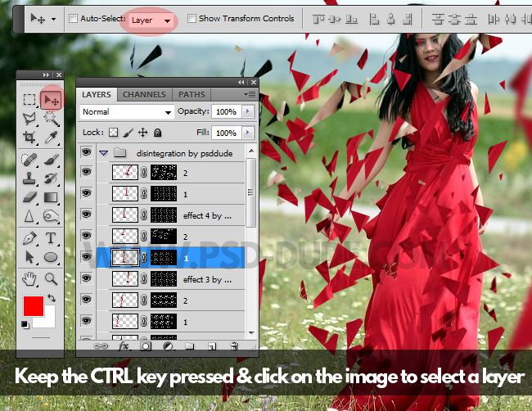
Task: Select the Brush tool
Action: tap(52, 159)
